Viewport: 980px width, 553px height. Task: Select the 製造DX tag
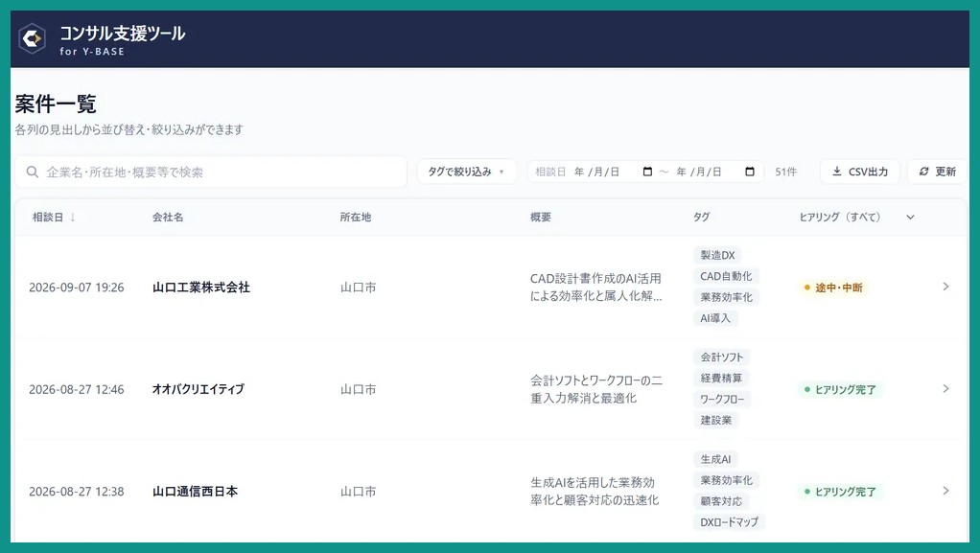click(x=717, y=255)
